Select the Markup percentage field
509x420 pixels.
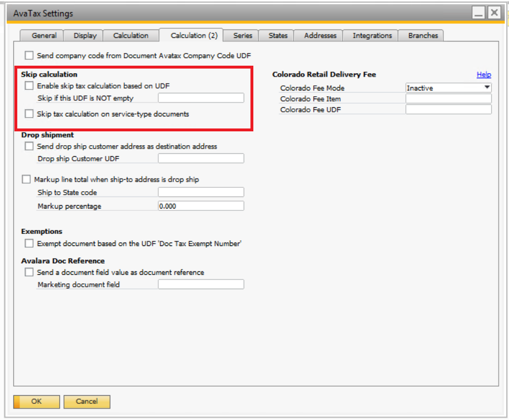click(x=201, y=206)
